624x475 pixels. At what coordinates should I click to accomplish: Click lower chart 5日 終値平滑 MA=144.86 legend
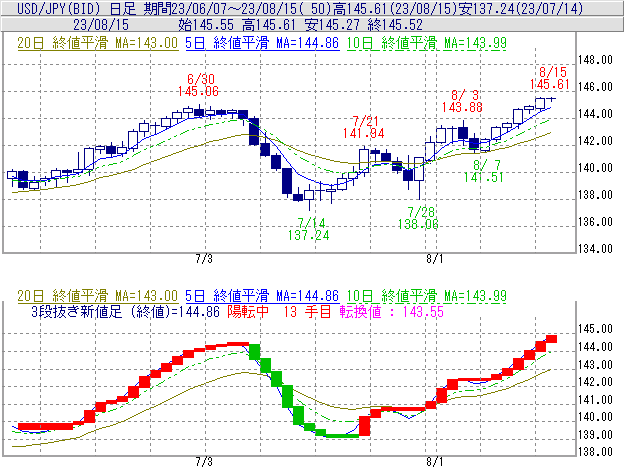tap(262, 296)
